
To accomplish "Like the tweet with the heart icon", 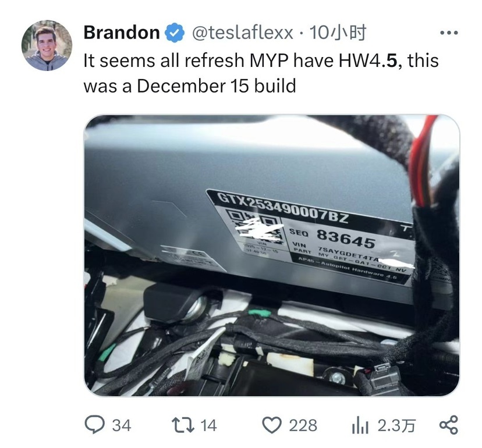I will click(272, 425).
